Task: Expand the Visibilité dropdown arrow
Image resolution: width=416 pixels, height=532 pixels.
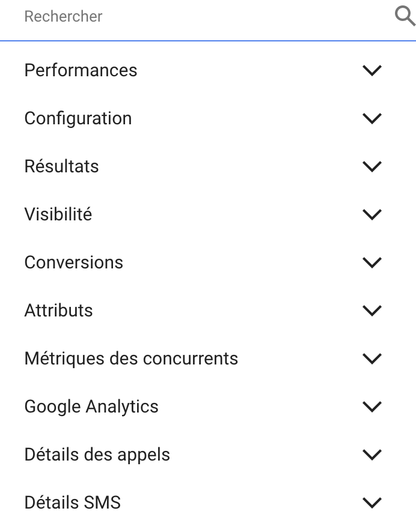Action: pyautogui.click(x=373, y=214)
